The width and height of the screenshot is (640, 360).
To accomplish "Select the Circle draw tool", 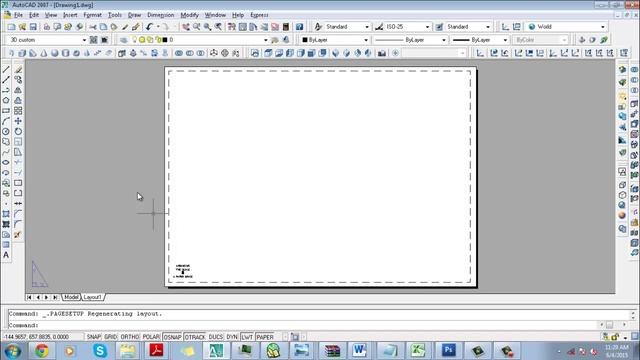I will tap(6, 131).
